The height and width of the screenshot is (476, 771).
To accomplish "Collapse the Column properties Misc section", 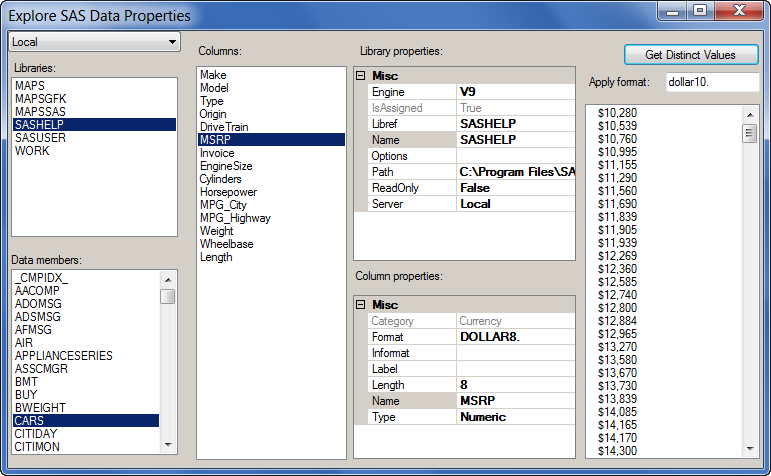I will coord(361,304).
